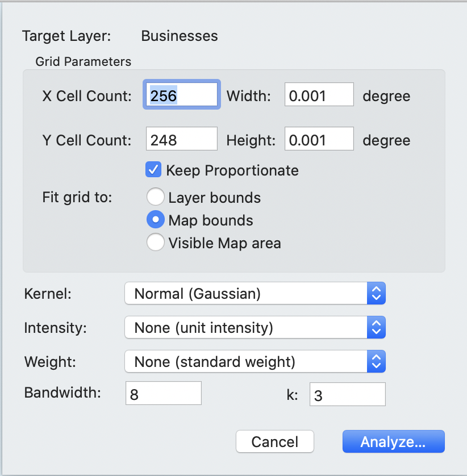Click the Map bounds radio button
This screenshot has height=476, width=467.
155,220
